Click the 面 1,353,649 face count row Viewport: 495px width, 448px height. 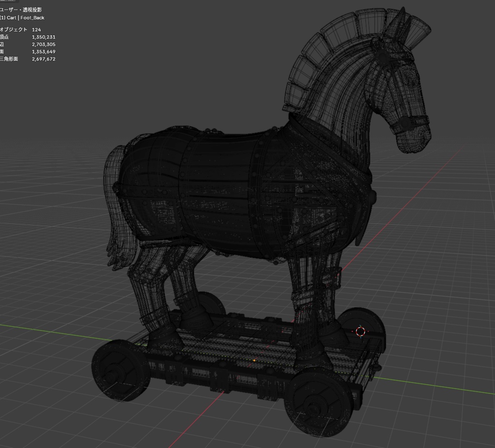click(x=28, y=51)
